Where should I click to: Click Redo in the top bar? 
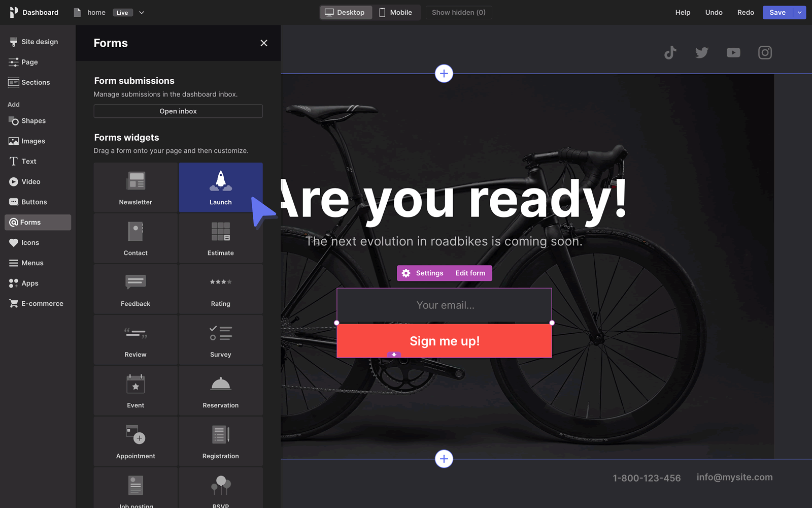(746, 13)
